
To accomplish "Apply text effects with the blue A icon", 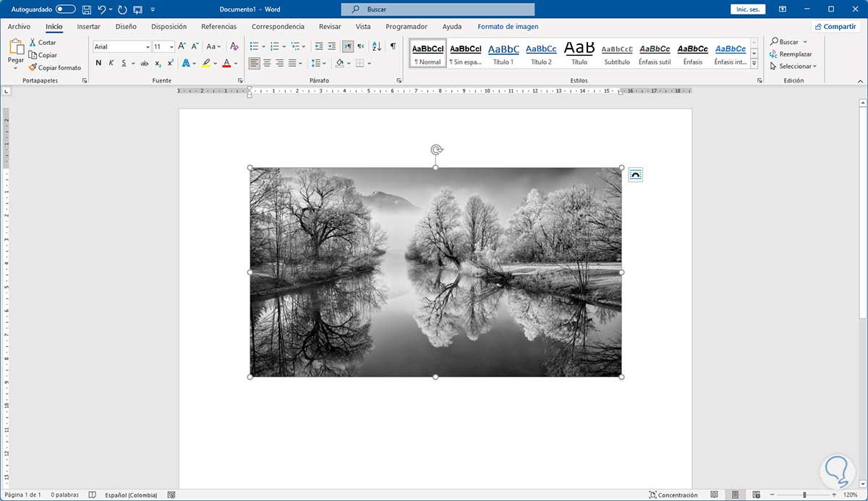I will click(x=185, y=63).
